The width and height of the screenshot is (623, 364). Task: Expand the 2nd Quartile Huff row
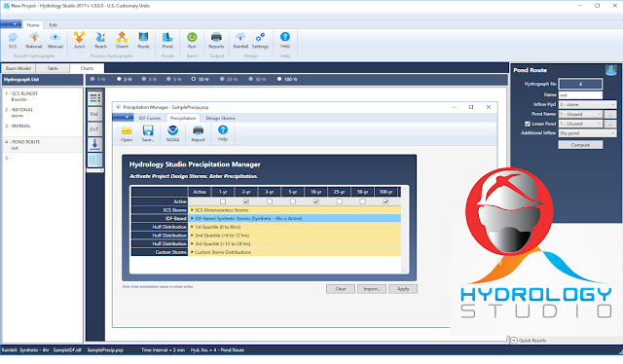pyautogui.click(x=192, y=236)
